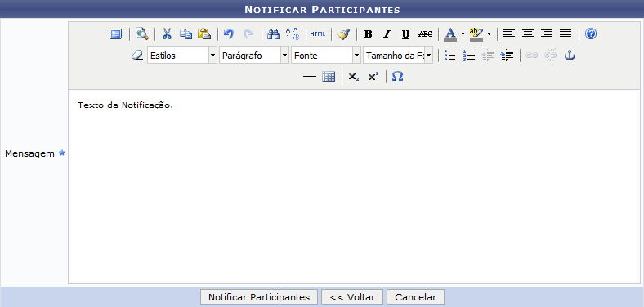Insert special character with Omega icon
The image size is (644, 307).
coord(397,77)
